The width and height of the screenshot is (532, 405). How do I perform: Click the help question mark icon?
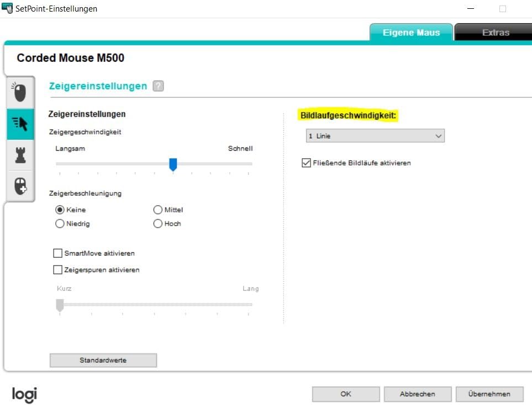[x=158, y=86]
